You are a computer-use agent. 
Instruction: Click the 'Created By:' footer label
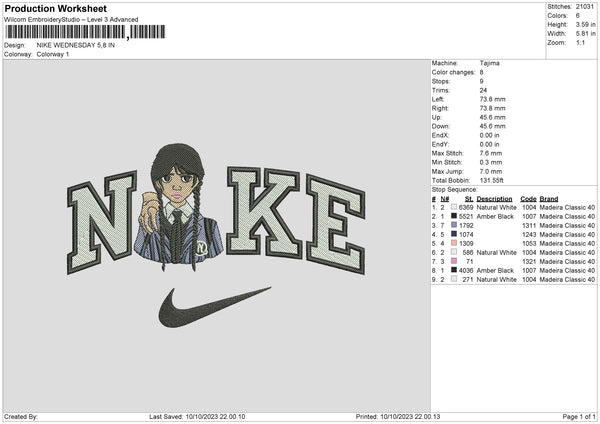click(21, 417)
